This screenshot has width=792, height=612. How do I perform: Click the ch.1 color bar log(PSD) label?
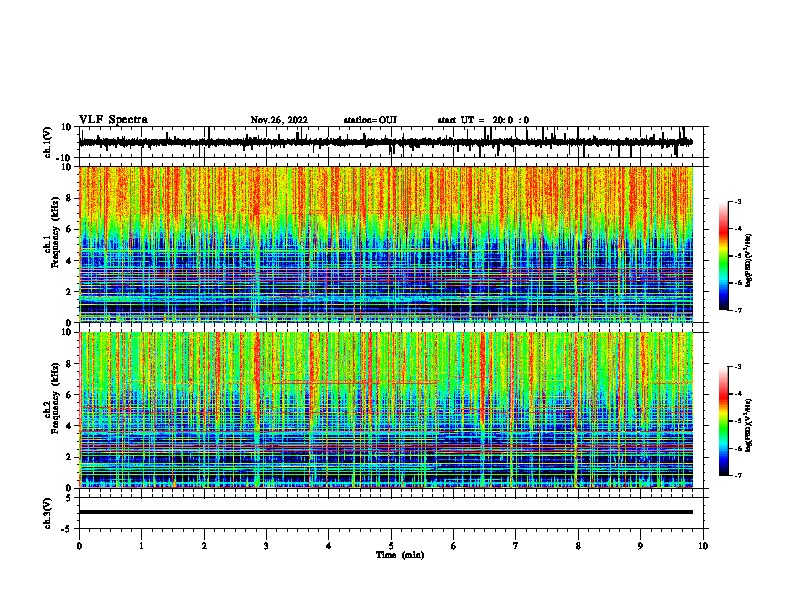[x=748, y=261]
